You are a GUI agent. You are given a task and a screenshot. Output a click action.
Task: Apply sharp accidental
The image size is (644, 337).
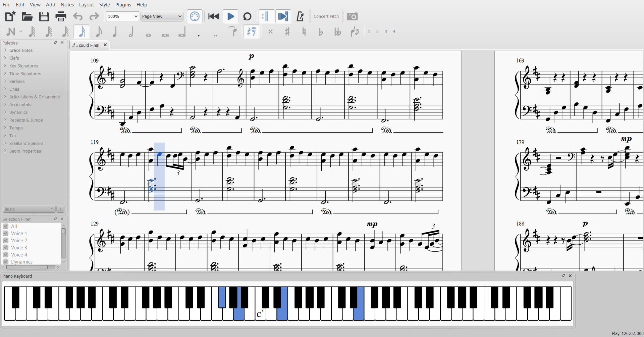point(287,32)
